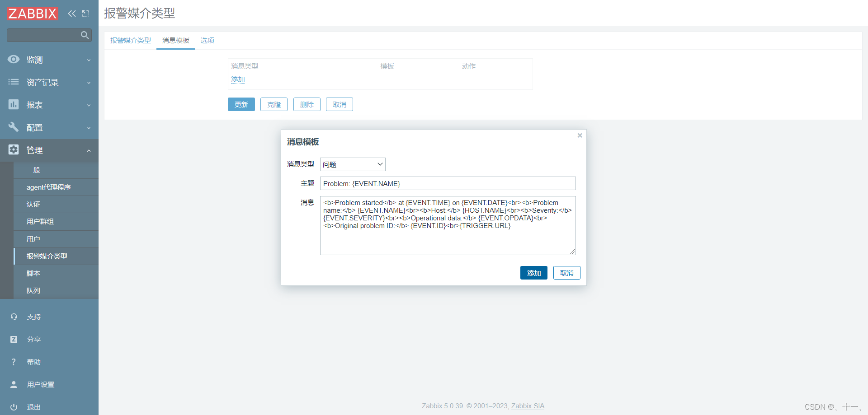Click the 添加 link in message table

(238, 79)
